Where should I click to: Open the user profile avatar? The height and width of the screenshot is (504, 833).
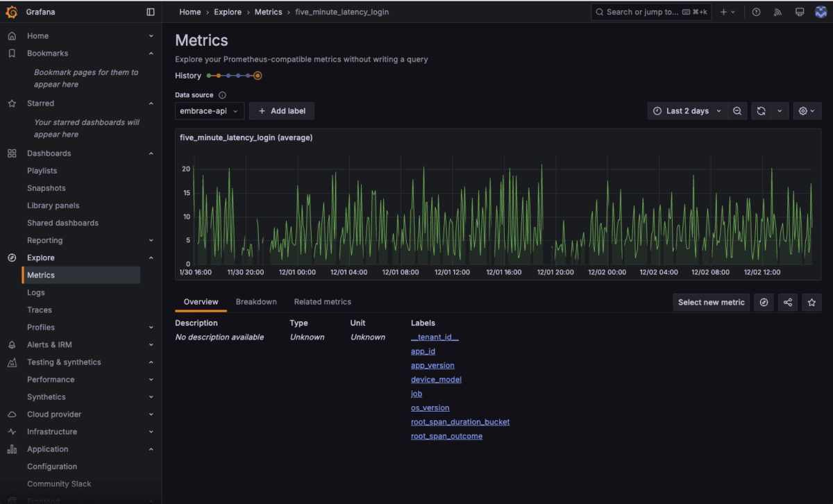821,12
